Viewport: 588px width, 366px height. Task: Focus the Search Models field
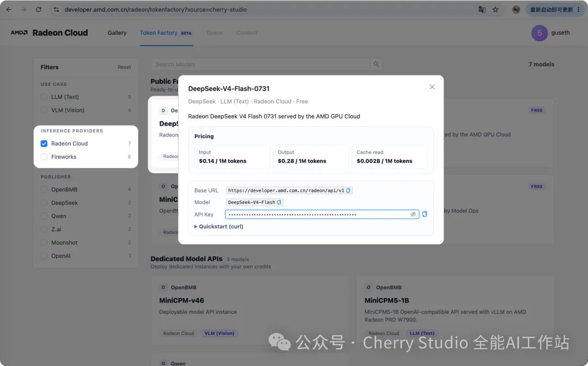point(260,64)
